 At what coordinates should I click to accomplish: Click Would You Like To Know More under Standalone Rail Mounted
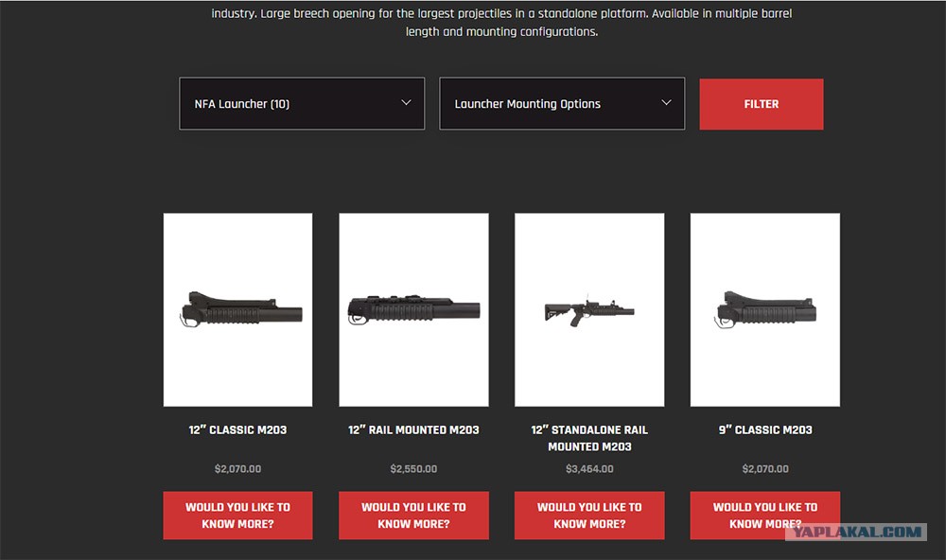pos(589,516)
